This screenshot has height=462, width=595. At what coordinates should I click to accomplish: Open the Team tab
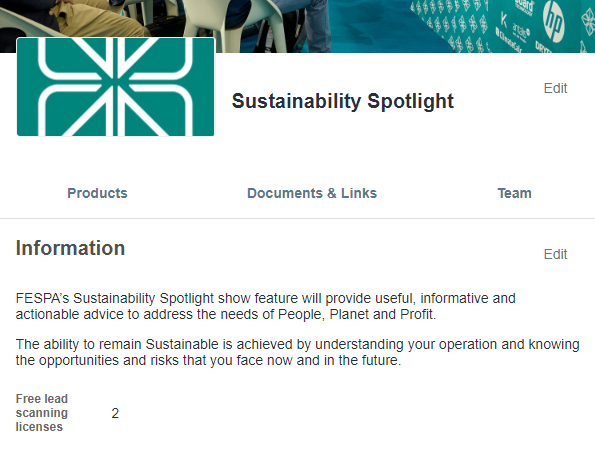tap(514, 193)
